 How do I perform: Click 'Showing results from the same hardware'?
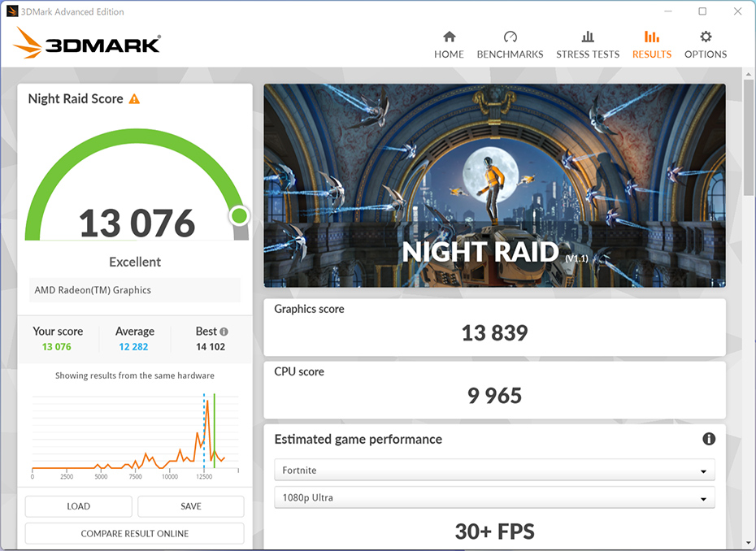(x=134, y=375)
